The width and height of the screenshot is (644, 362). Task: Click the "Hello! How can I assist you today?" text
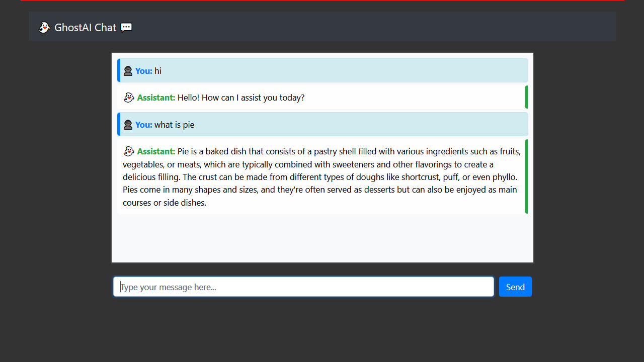241,98
